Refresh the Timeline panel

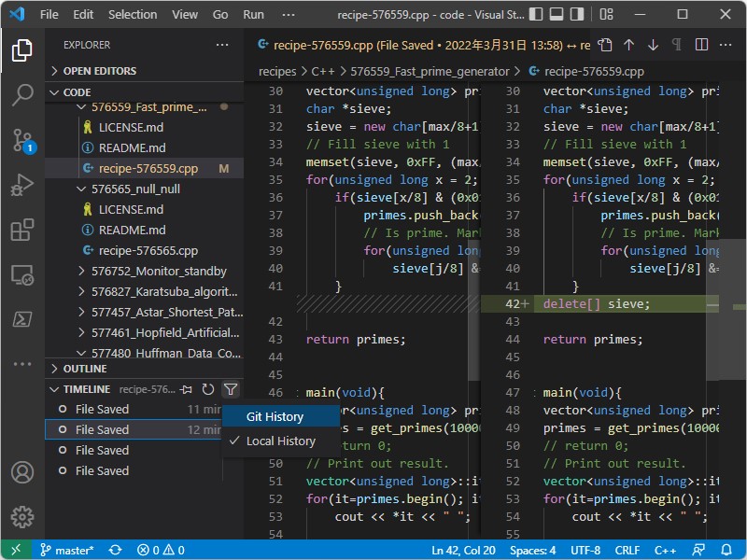(x=208, y=389)
